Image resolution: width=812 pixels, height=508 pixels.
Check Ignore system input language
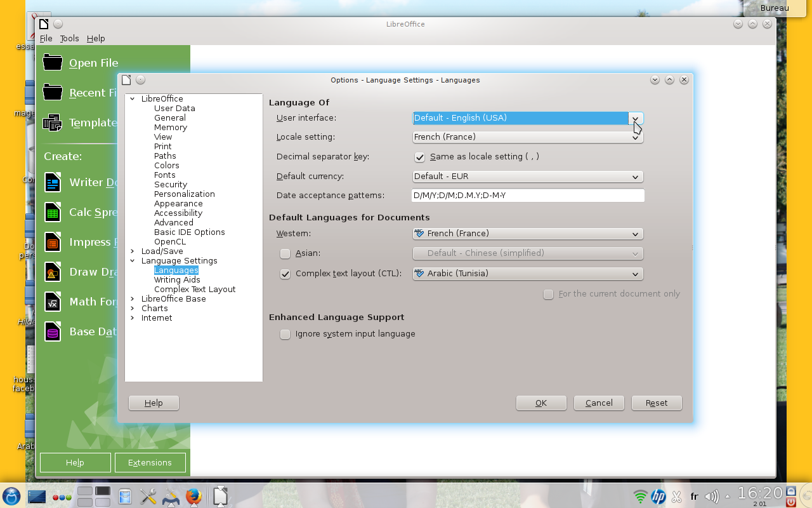pos(285,334)
